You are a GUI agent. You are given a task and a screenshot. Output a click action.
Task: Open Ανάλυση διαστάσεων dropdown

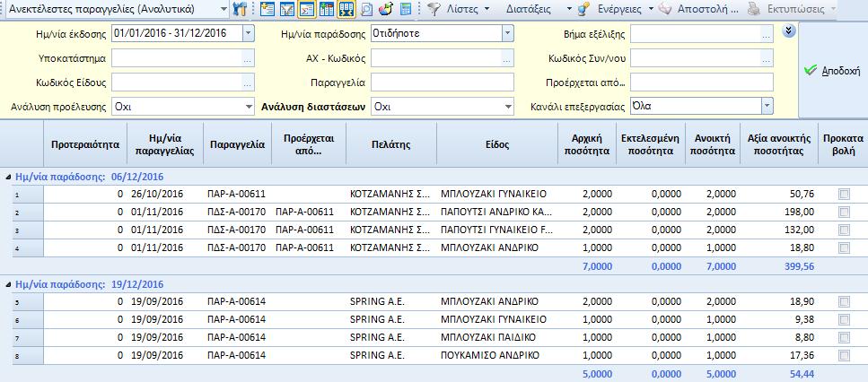(508, 107)
